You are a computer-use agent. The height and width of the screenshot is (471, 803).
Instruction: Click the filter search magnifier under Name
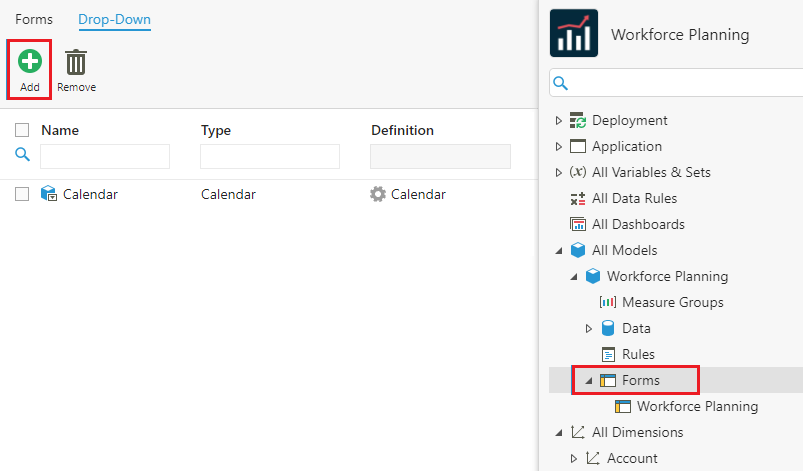pyautogui.click(x=22, y=154)
